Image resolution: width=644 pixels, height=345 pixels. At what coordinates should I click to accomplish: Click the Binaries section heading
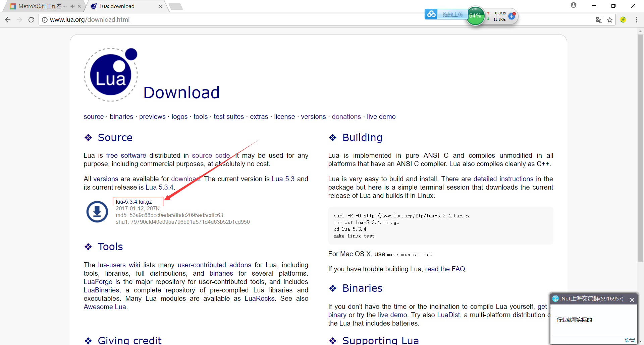point(362,288)
